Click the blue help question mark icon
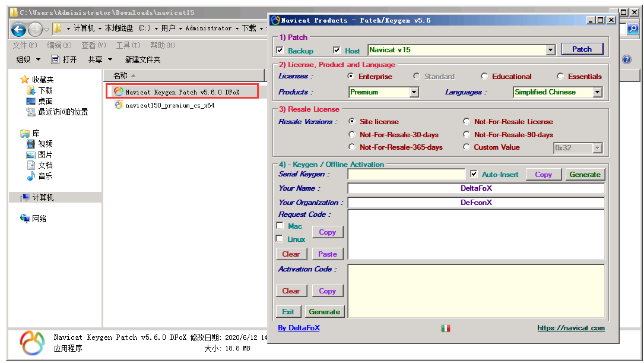The width and height of the screenshot is (644, 363). pyautogui.click(x=627, y=59)
